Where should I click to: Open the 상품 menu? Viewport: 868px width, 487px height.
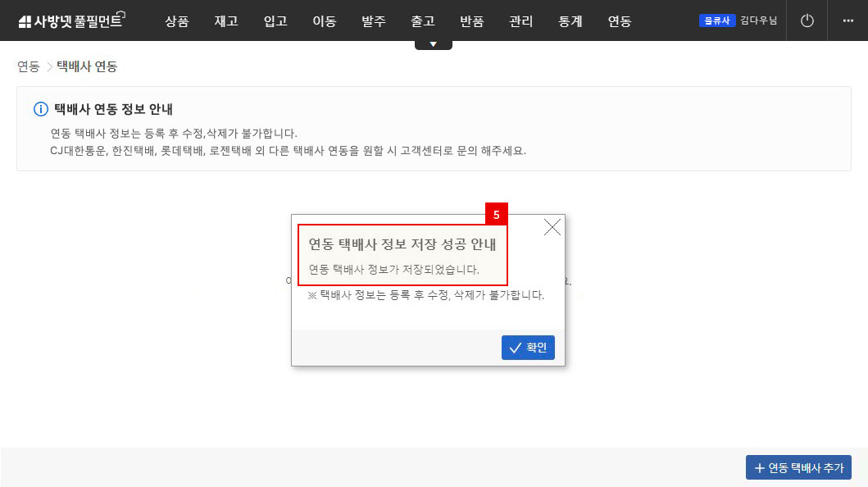point(177,22)
